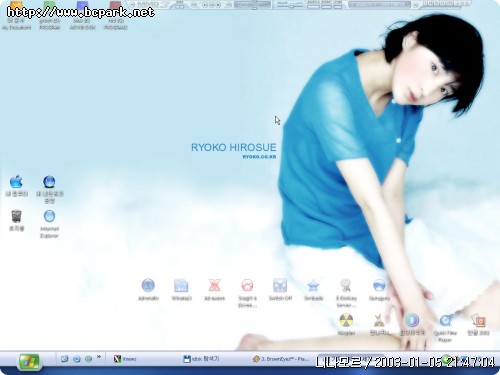Open the Adrenalin blue X icon
The image size is (500, 375).
pos(148,285)
